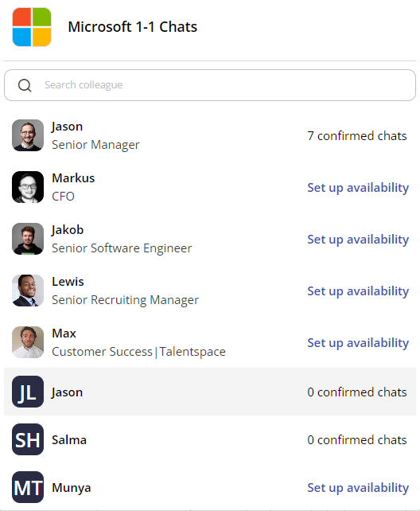Viewport: 420px width, 511px height.
Task: Click the search magnifier icon
Action: pyautogui.click(x=25, y=85)
